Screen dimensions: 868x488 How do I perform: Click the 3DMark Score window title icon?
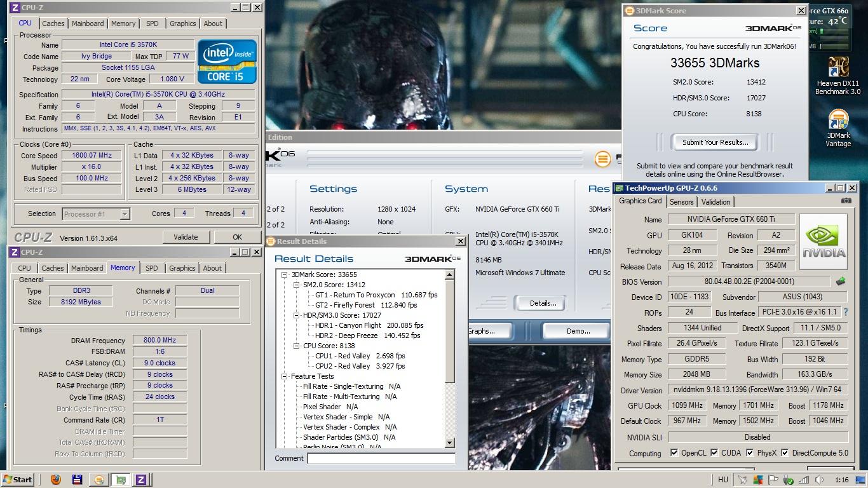click(629, 11)
